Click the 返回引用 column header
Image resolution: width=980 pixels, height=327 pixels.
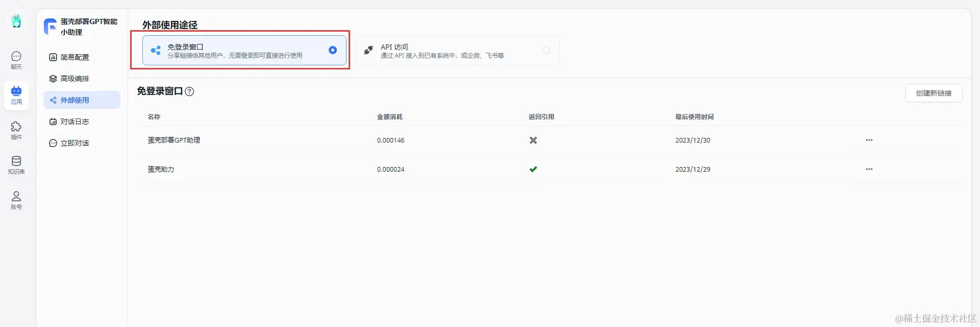[x=542, y=117]
